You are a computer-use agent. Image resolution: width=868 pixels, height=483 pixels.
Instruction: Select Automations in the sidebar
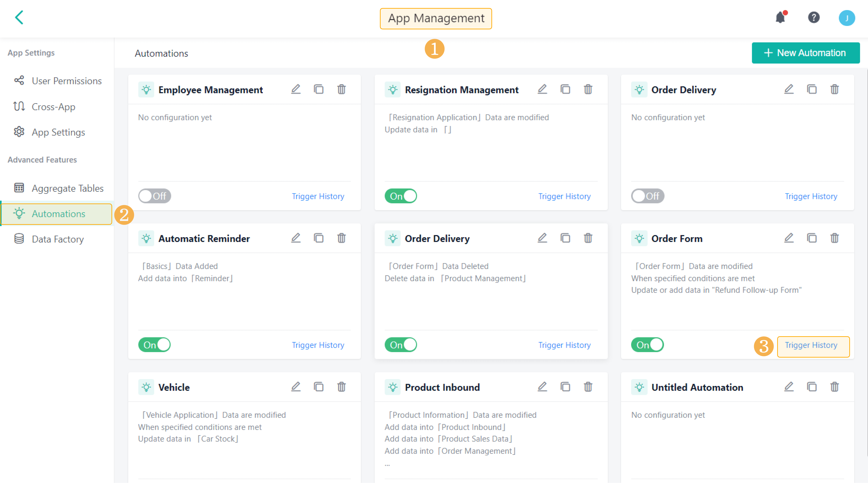click(57, 214)
